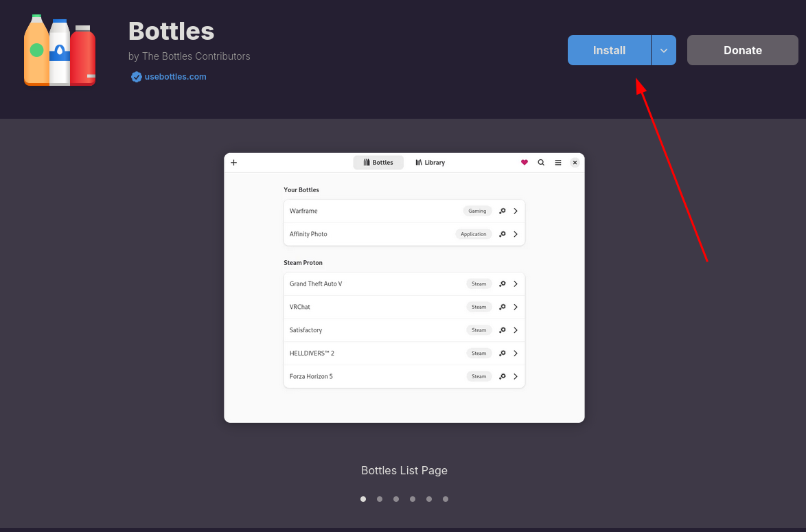Click the Satisfactory row in Steam Proton

(x=371, y=330)
